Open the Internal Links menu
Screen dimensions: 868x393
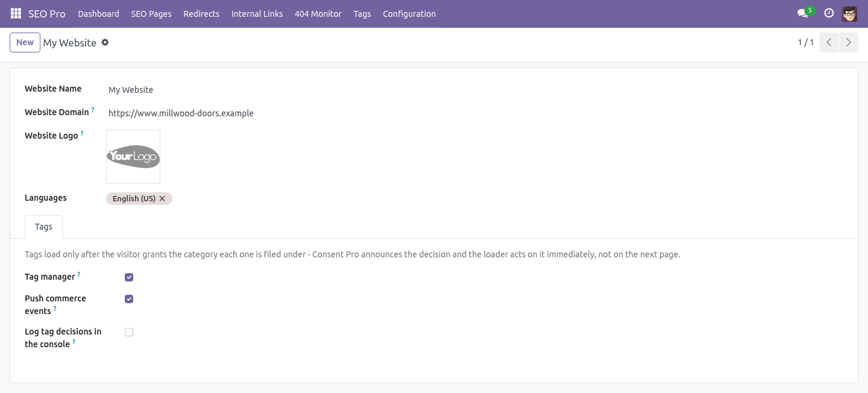(257, 13)
